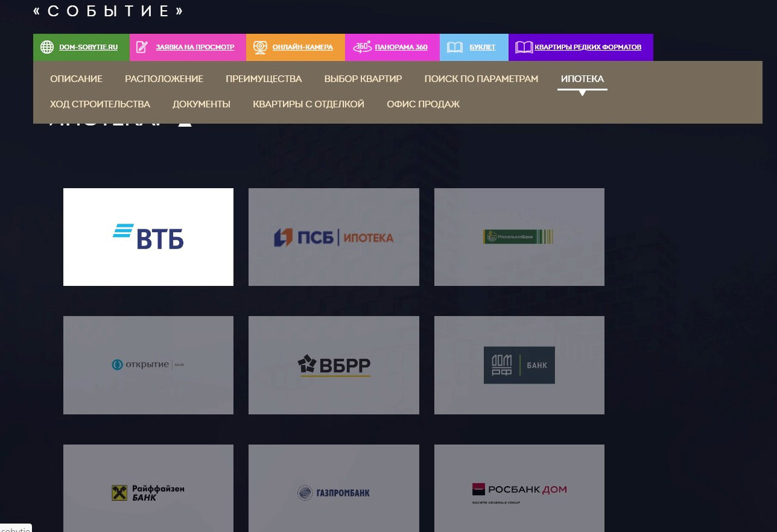The width and height of the screenshot is (777, 532).
Task: Click the 360 panorama icon
Action: click(x=362, y=47)
